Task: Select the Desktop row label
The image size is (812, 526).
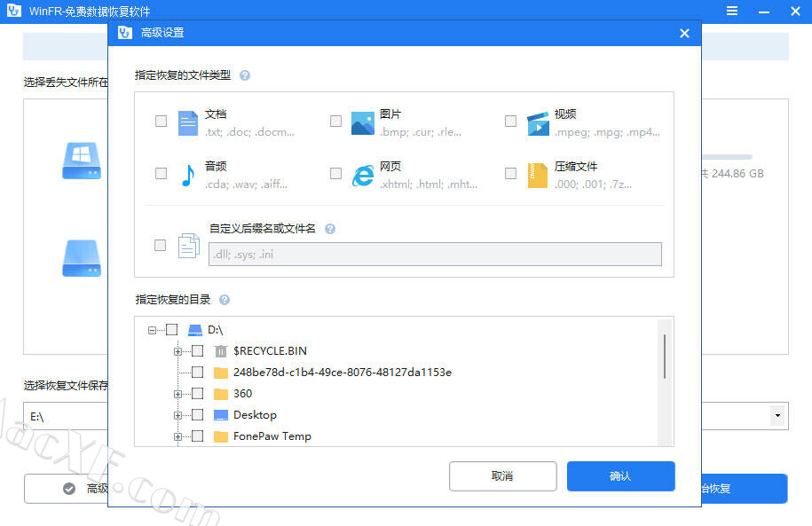Action: [255, 415]
